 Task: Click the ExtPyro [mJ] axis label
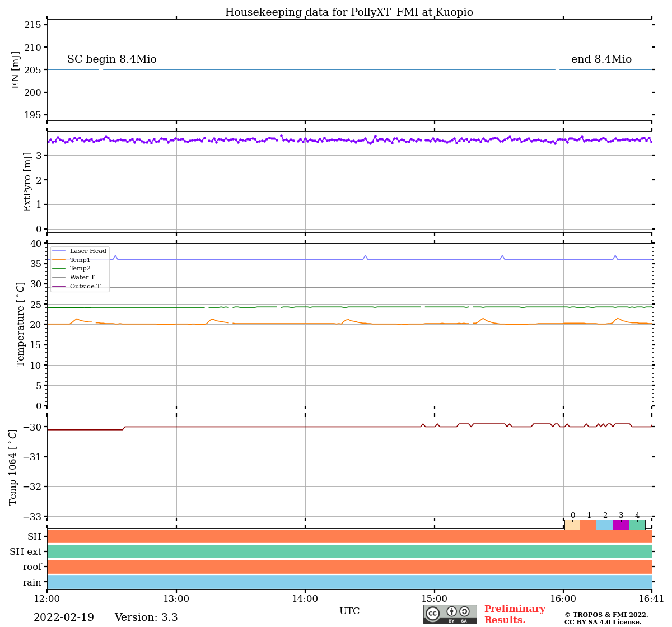pyautogui.click(x=27, y=182)
